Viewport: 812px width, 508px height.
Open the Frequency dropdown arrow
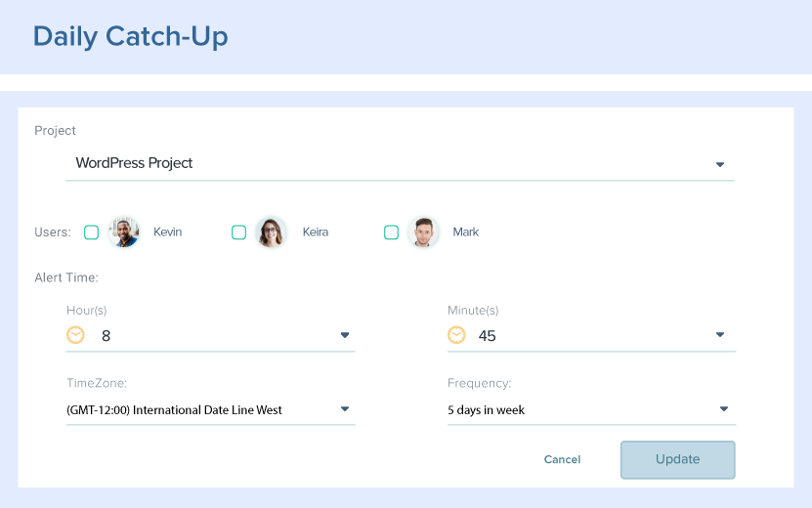coord(724,409)
